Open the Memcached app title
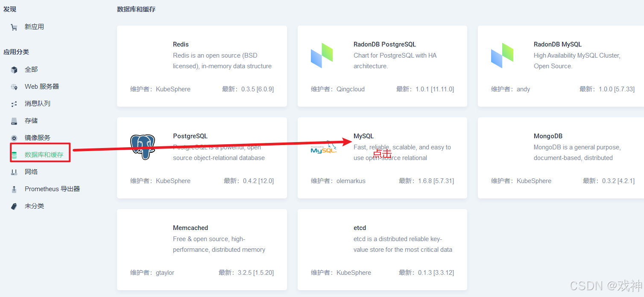 pos(190,228)
